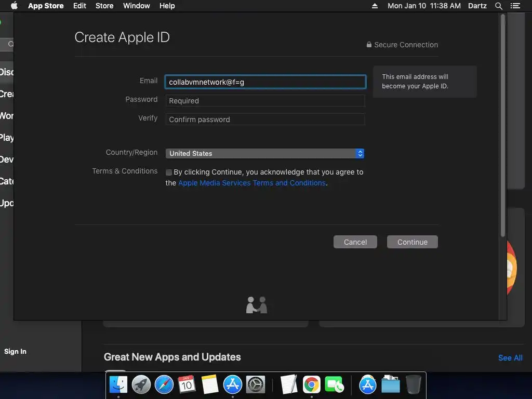Open FaceTime icon in Dock
The width and height of the screenshot is (532, 399).
[334, 385]
